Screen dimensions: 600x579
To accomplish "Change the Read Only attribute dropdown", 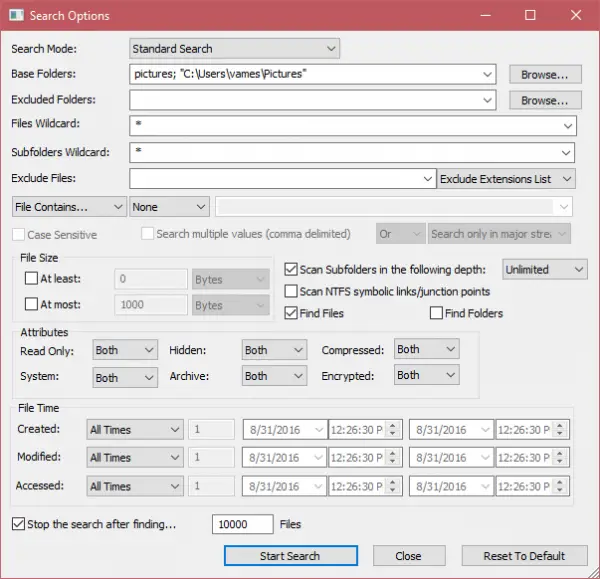I will 125,350.
